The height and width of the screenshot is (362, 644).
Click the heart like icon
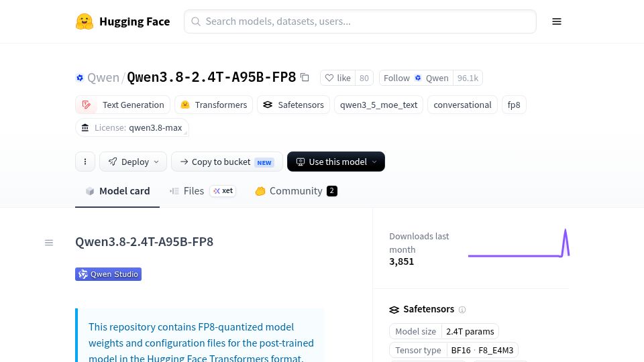[x=329, y=78]
